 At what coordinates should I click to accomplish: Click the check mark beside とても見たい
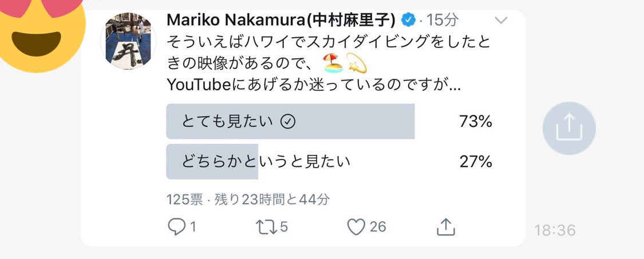click(x=289, y=121)
